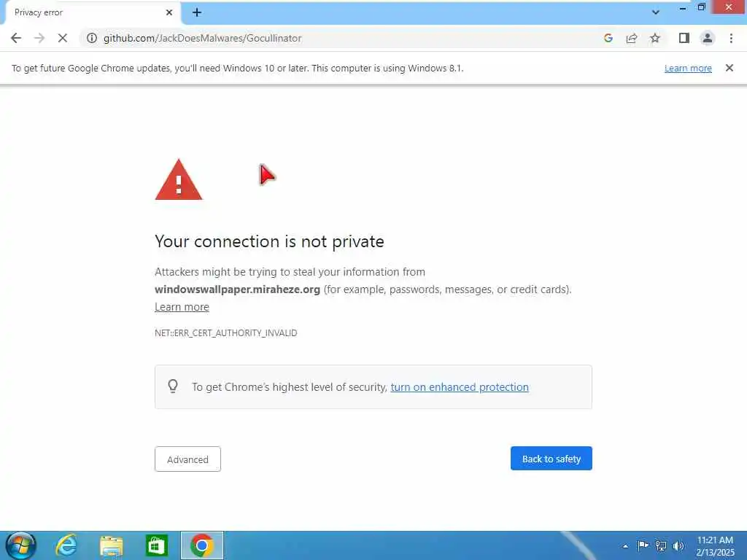Click Back to safety button

pos(551,459)
